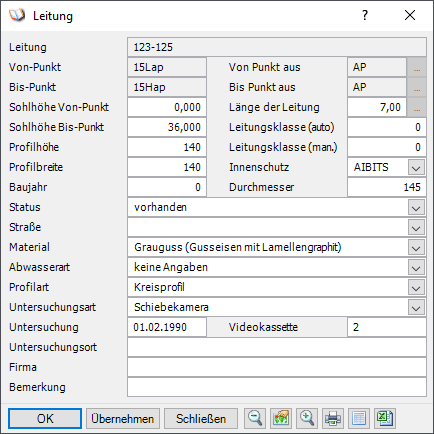Click the printer icon
Image resolution: width=434 pixels, height=434 pixels.
tap(333, 418)
